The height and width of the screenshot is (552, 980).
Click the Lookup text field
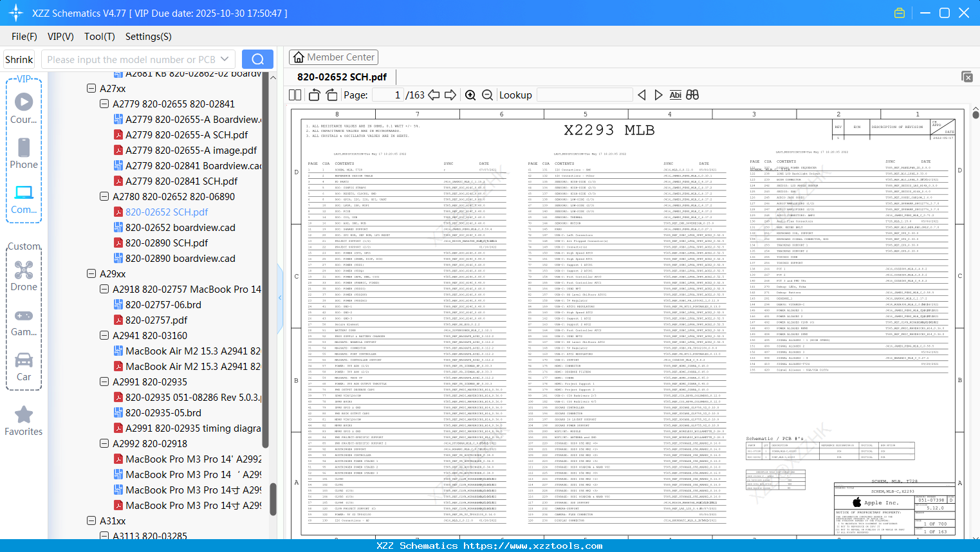pos(584,95)
